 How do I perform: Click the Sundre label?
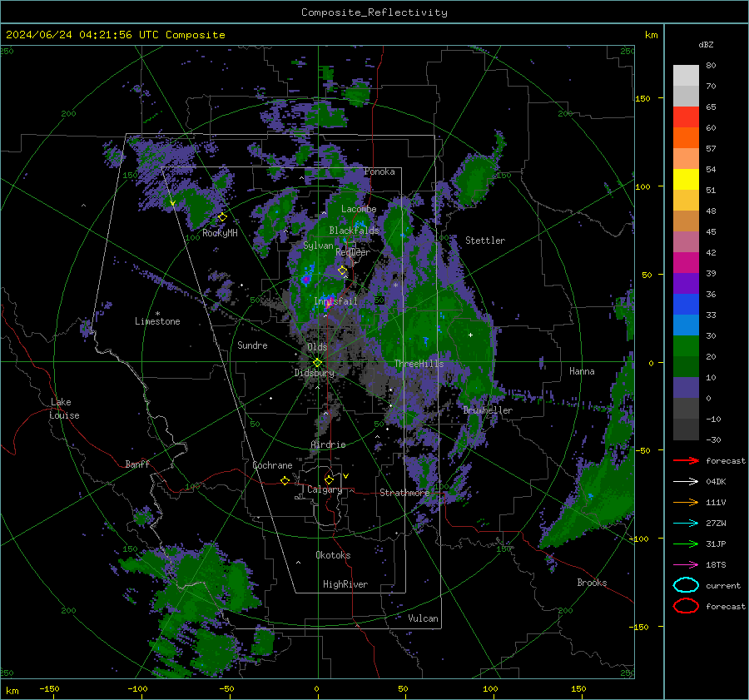tap(252, 345)
